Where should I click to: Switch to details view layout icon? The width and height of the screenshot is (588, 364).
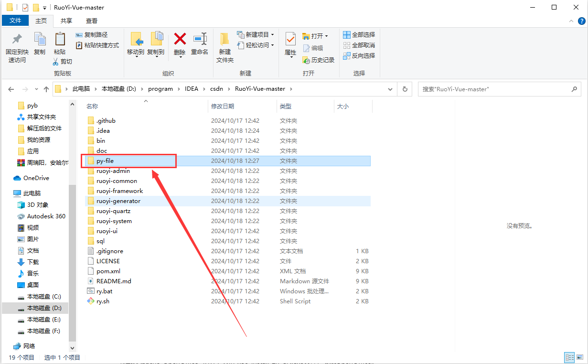tap(569, 357)
